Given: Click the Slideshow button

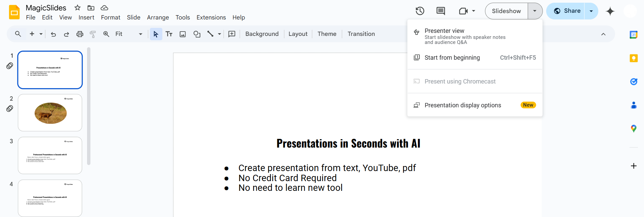Looking at the screenshot, I should pos(507,11).
